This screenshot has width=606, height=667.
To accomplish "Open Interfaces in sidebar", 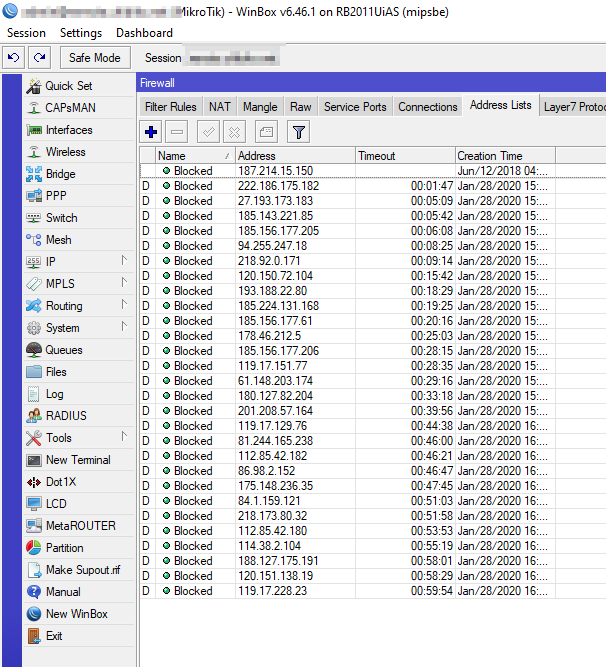I will (79, 130).
